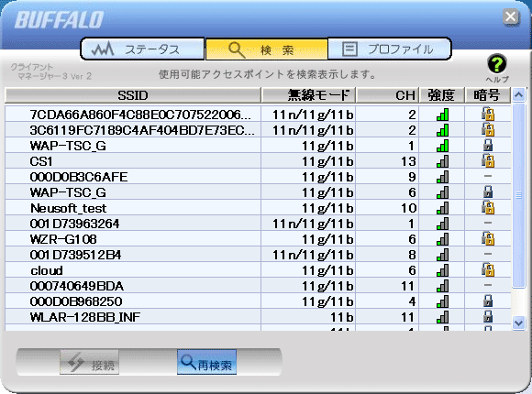Open the プロファイル tab
532x394 pixels.
click(x=390, y=49)
